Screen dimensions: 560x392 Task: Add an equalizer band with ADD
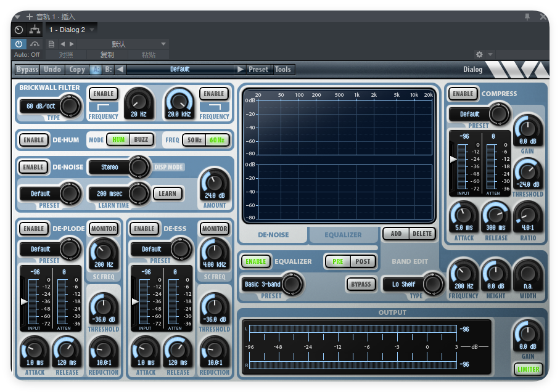tap(396, 234)
